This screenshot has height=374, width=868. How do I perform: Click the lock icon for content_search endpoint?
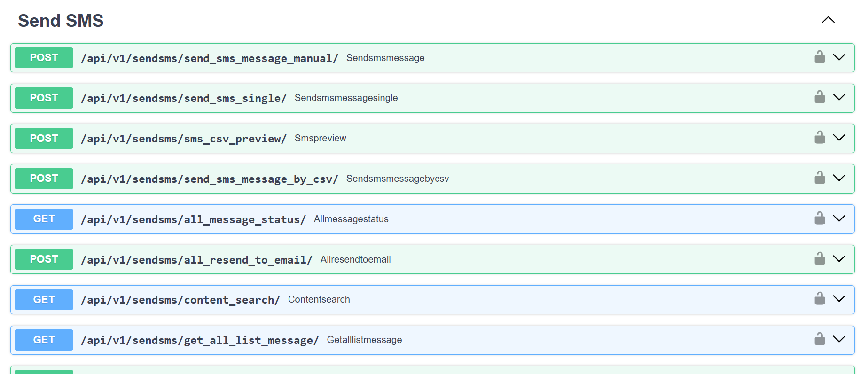820,299
